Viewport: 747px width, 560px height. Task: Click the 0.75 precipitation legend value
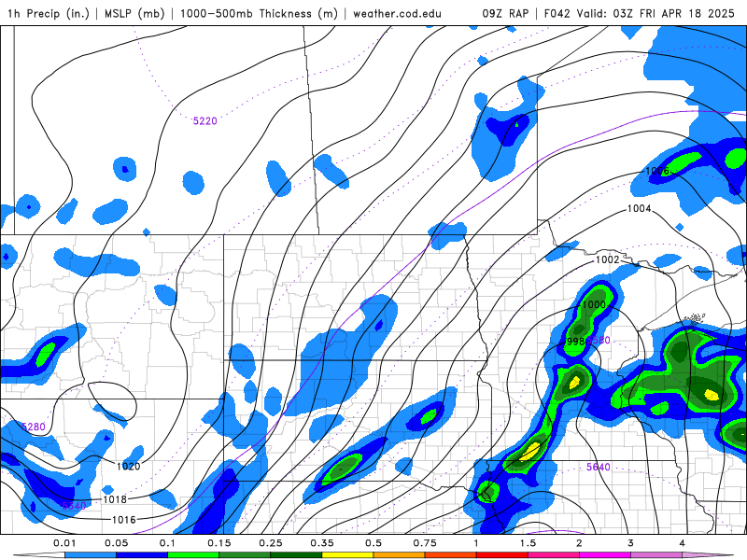[425, 543]
